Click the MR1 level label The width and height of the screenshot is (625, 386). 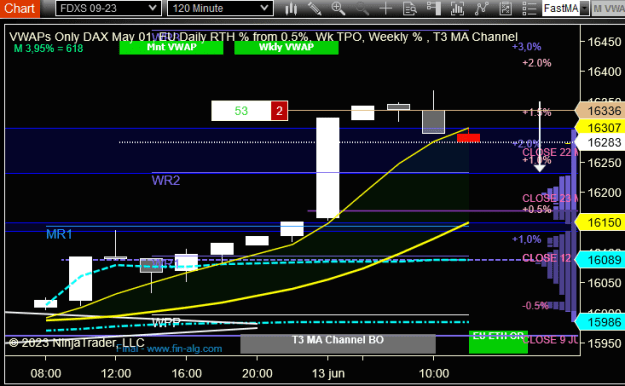59,234
